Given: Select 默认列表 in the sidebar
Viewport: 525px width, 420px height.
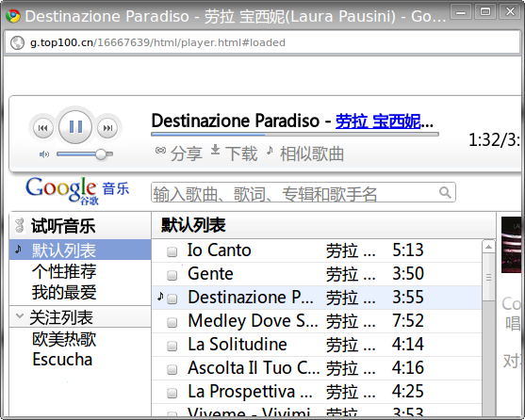Looking at the screenshot, I should [80, 250].
